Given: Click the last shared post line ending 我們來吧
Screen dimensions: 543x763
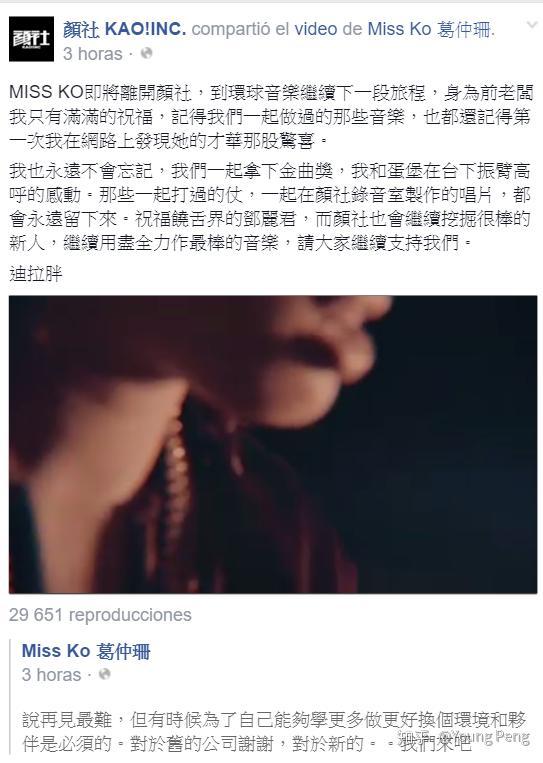Looking at the screenshot, I should click(x=247, y=744).
